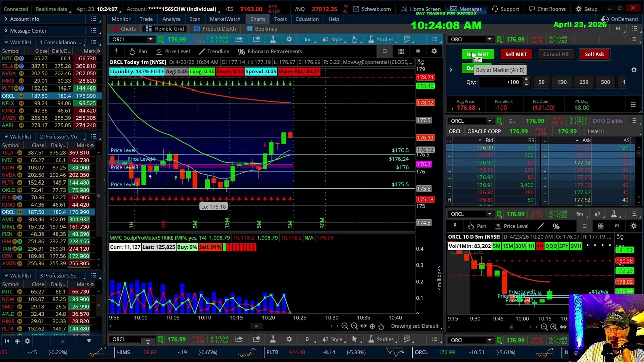The image size is (644, 362).
Task: Expand Active Trader side arrow chevron
Action: (x=451, y=70)
